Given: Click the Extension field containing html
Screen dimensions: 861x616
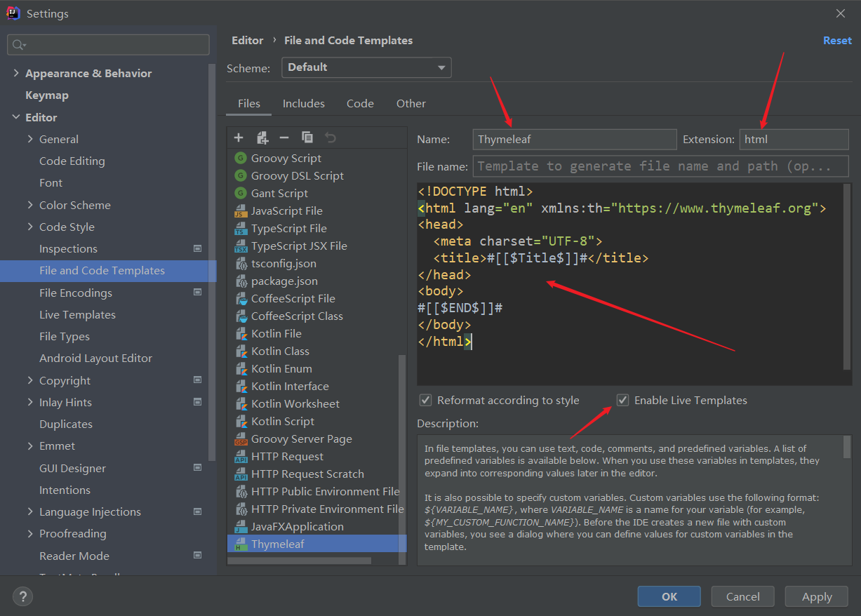Looking at the screenshot, I should (x=794, y=139).
